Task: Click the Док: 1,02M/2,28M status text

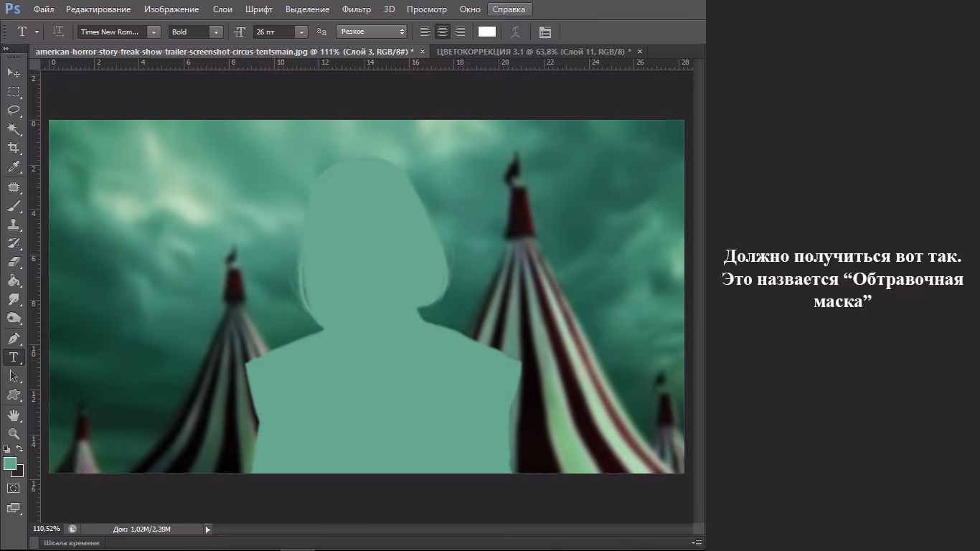Action: pyautogui.click(x=142, y=529)
